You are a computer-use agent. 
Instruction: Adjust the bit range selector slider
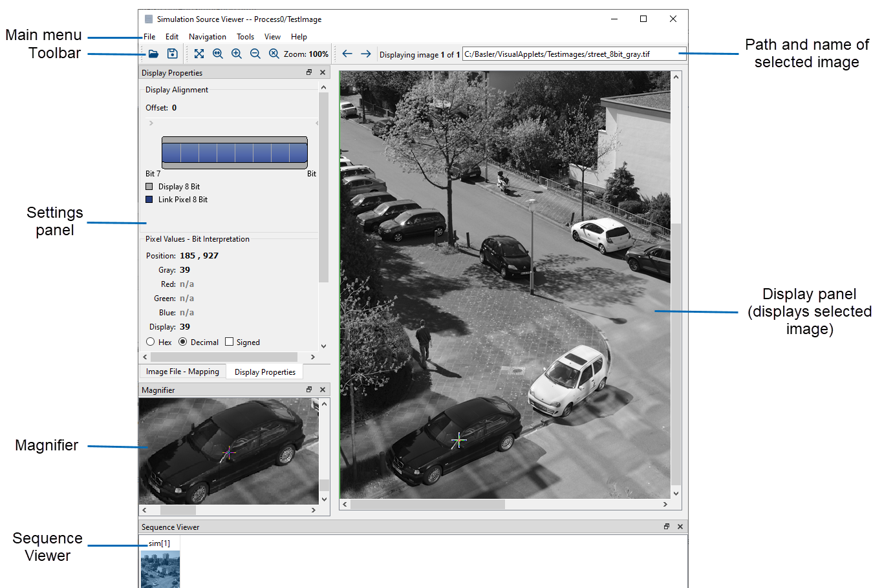234,152
